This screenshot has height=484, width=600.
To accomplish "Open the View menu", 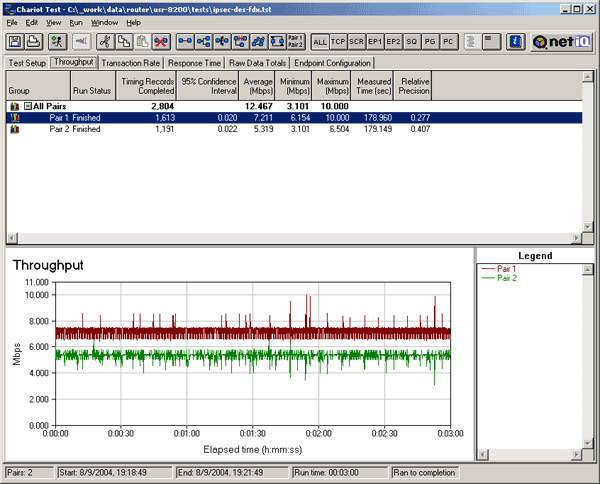I will (54, 22).
